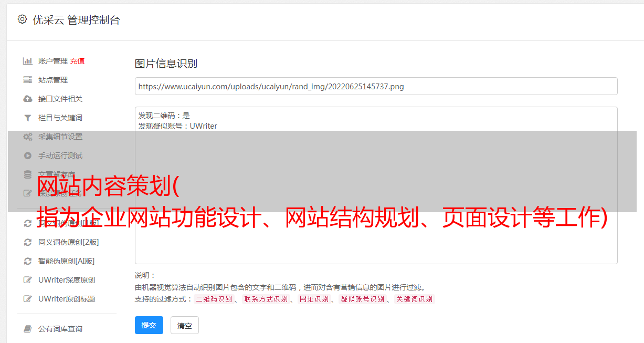Click the 联系方式识别 tag
The image size is (644, 343).
coord(266,299)
